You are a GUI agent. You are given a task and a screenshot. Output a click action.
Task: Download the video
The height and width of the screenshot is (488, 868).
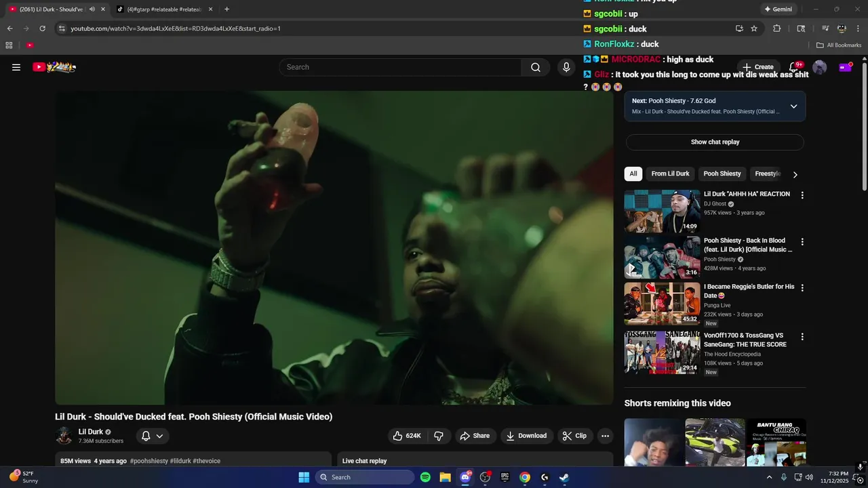[526, 436]
